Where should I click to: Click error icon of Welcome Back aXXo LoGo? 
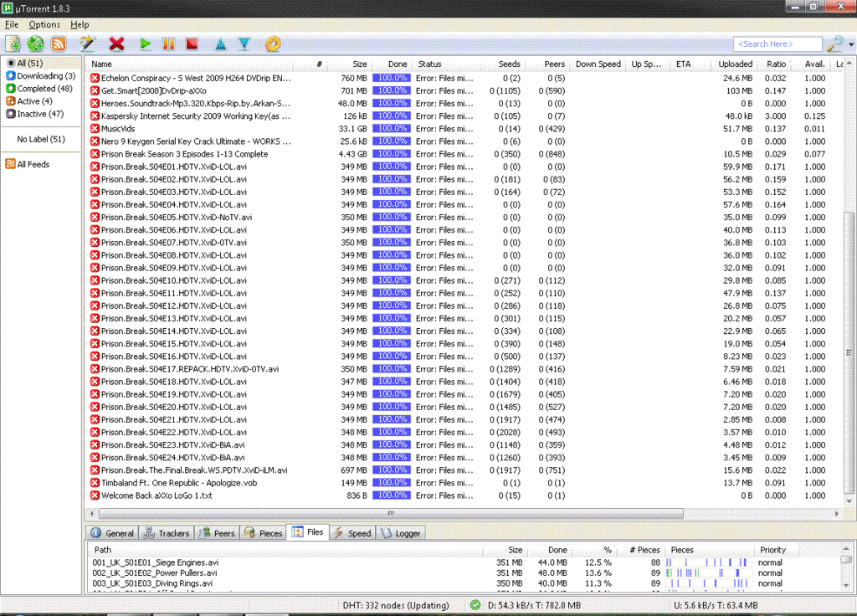pyautogui.click(x=95, y=495)
